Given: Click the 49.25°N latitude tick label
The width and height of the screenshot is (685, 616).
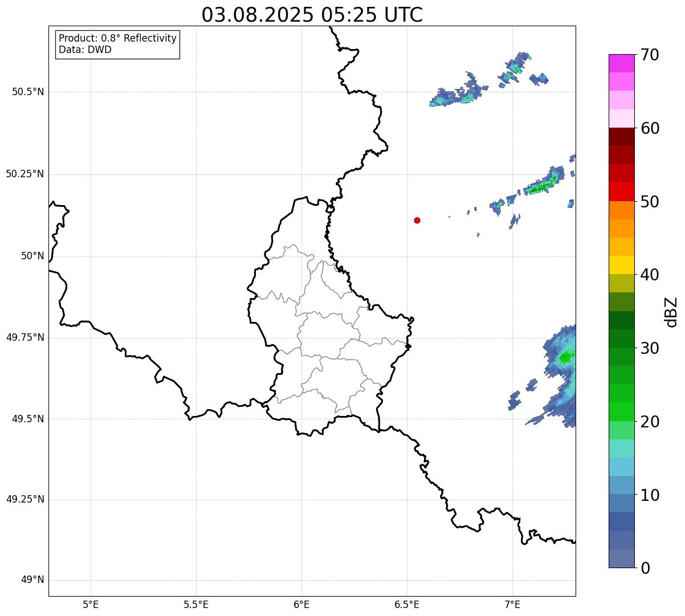Looking at the screenshot, I should (x=25, y=500).
